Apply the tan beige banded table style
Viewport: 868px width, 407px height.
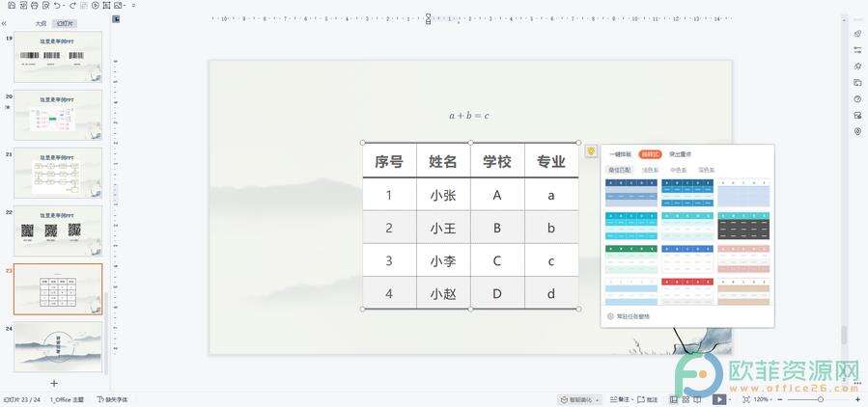click(x=743, y=291)
